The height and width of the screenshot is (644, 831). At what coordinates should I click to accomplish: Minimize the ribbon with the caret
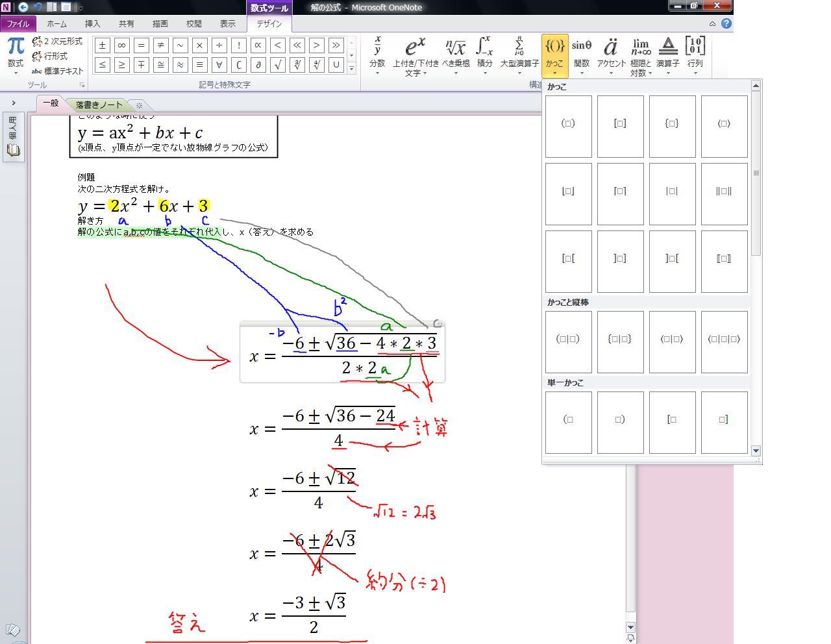tap(713, 23)
